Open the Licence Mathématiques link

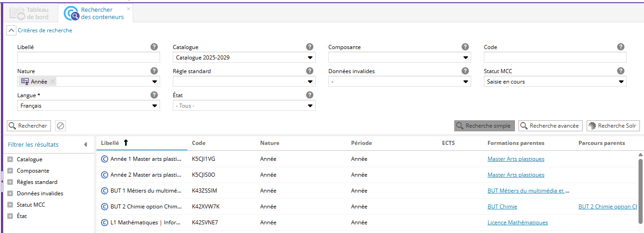tap(518, 223)
